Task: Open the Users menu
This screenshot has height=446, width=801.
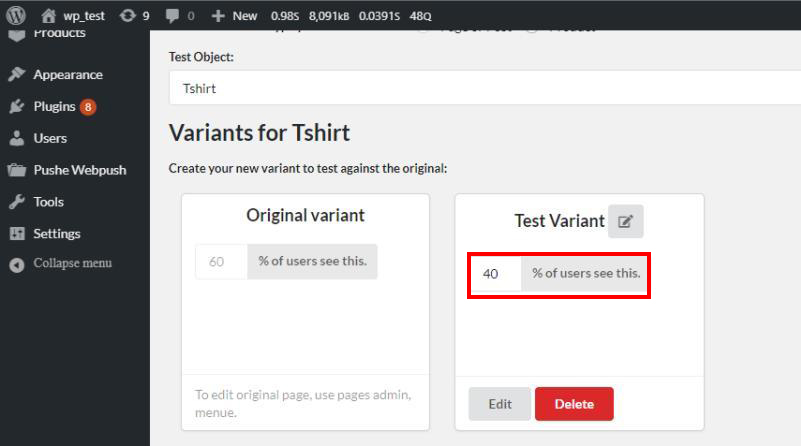Action: (x=50, y=138)
